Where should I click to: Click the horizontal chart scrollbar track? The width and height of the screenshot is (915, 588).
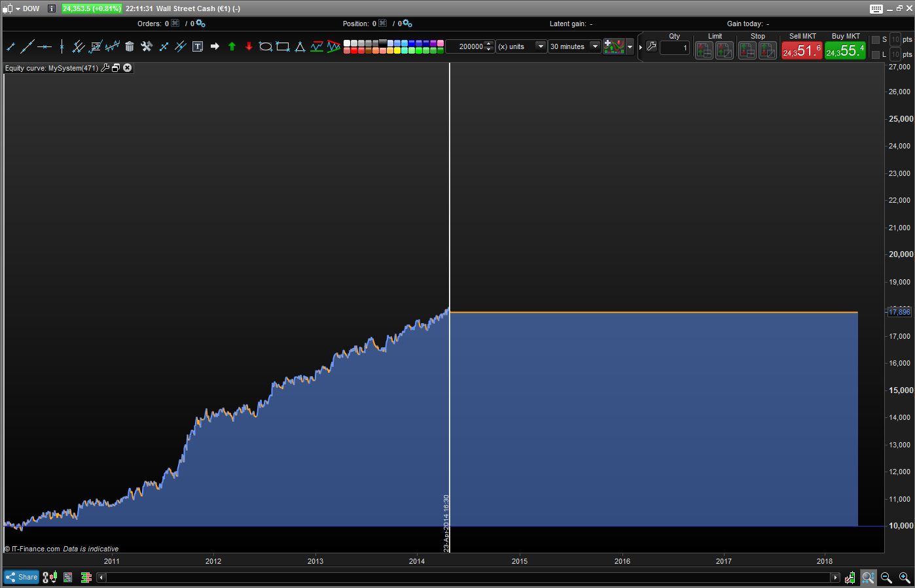point(468,578)
